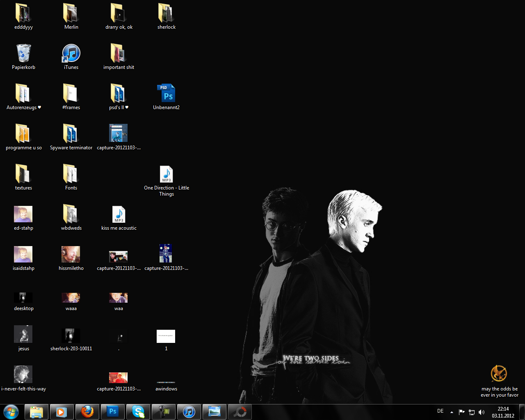Image resolution: width=525 pixels, height=420 pixels.
Task: Select the 'sherlock-203-10011' image thumbnail
Action: (x=71, y=336)
